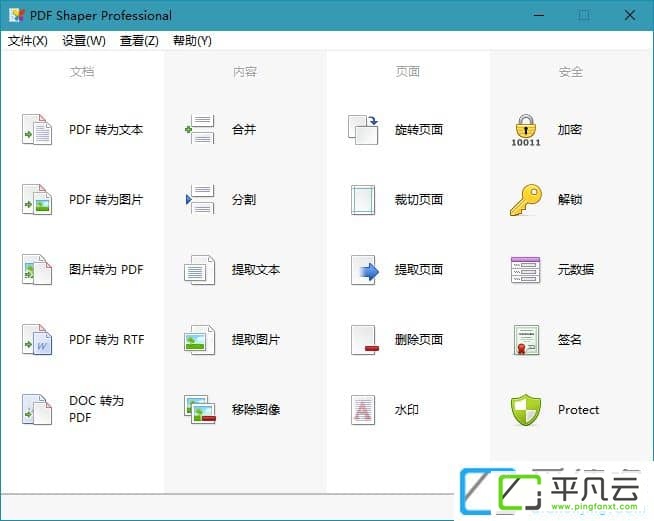The image size is (654, 521).
Task: Choose the 图片转为 PDF label
Action: 106,270
